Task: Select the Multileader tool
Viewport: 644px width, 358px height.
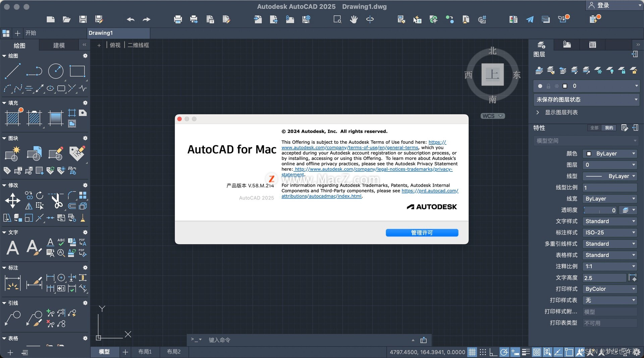Action: coord(13,318)
